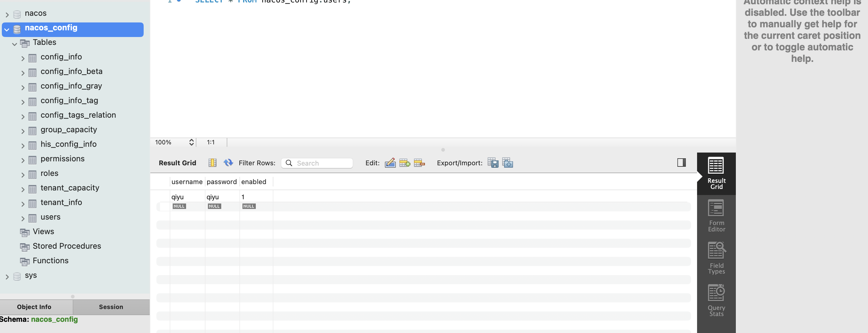Click the delete selected rows icon
868x333 pixels.
pyautogui.click(x=419, y=163)
